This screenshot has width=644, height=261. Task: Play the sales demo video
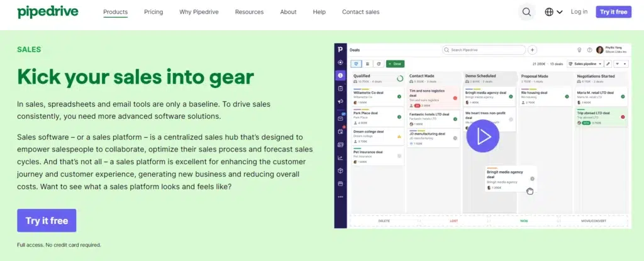482,136
